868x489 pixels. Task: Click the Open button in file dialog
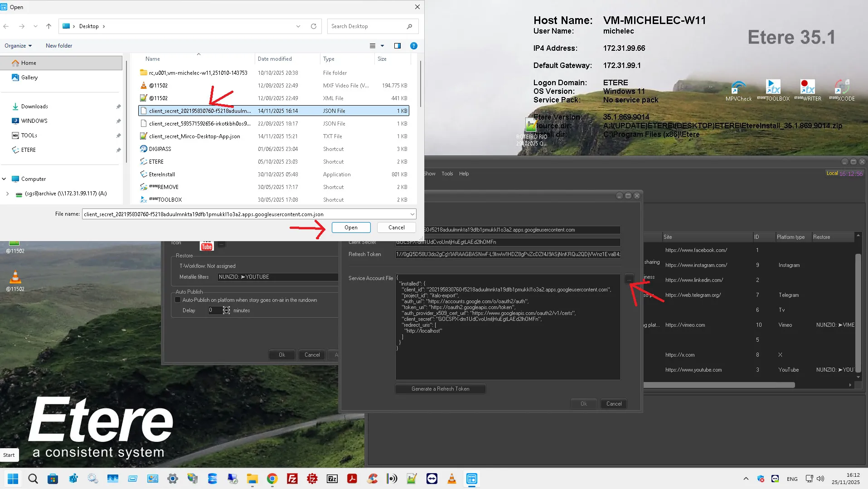click(351, 228)
